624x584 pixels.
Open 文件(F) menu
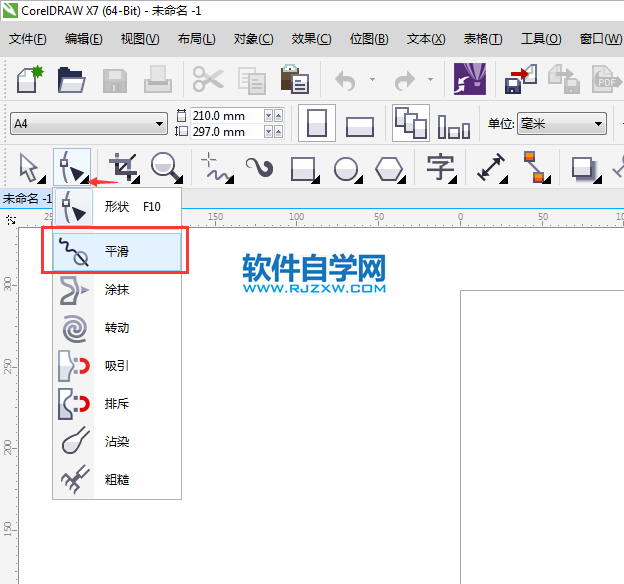coord(27,39)
